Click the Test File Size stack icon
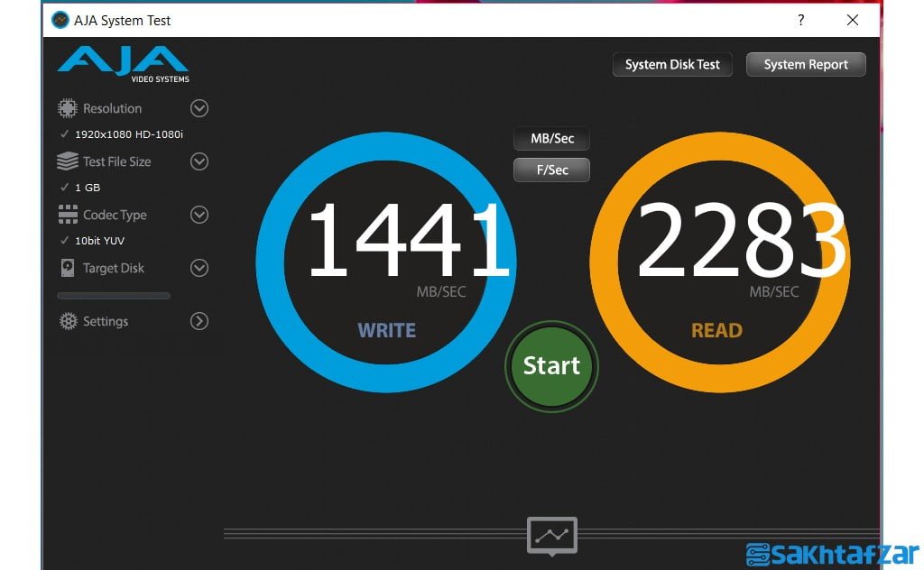924x570 pixels. (68, 162)
